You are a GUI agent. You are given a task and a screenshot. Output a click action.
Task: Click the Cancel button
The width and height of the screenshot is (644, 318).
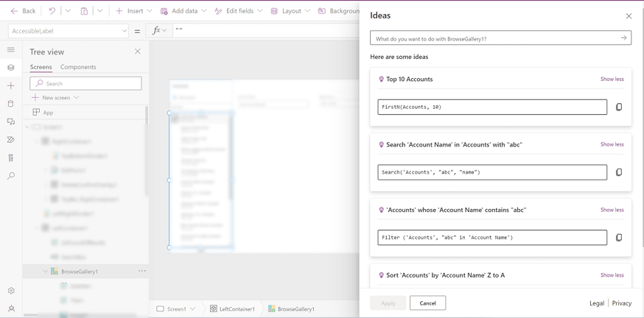tap(427, 303)
